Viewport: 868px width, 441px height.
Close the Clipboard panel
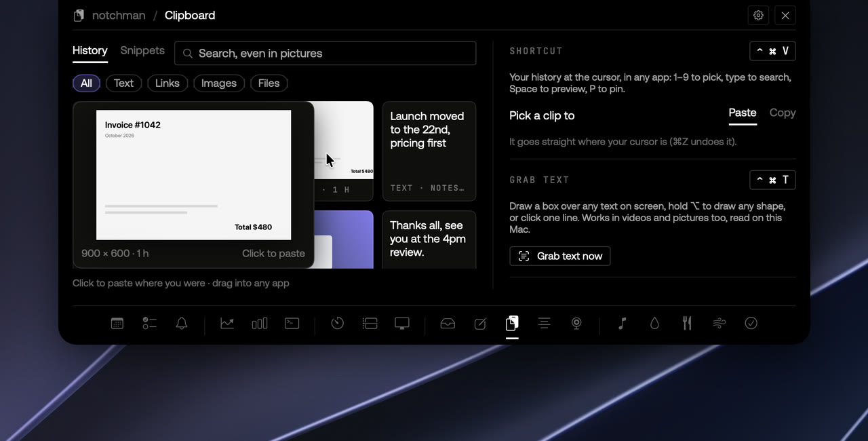click(x=785, y=16)
